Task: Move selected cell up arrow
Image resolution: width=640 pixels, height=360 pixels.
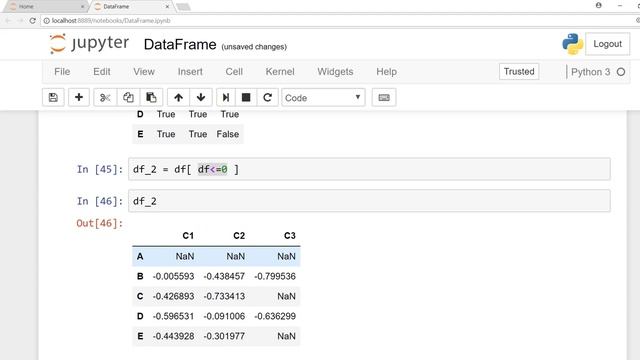Action: (178, 98)
